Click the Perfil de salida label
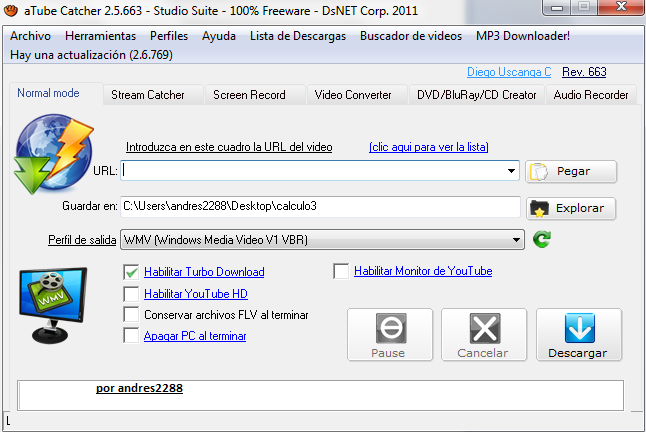 tap(82, 240)
